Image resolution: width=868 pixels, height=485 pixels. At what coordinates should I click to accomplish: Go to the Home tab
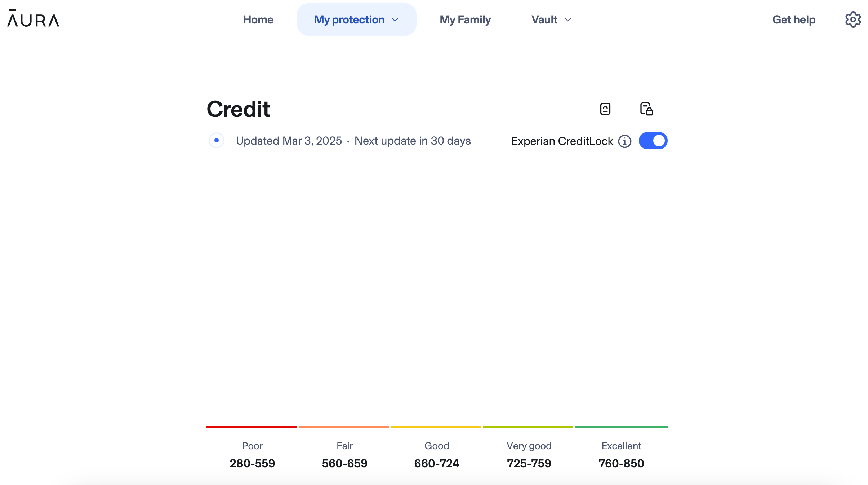258,19
